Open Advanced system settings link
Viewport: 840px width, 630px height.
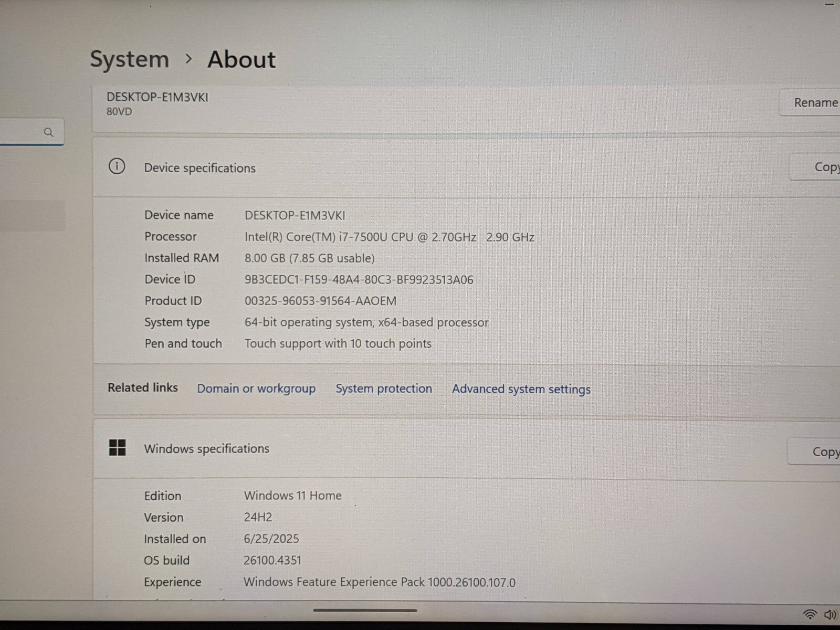tap(521, 390)
